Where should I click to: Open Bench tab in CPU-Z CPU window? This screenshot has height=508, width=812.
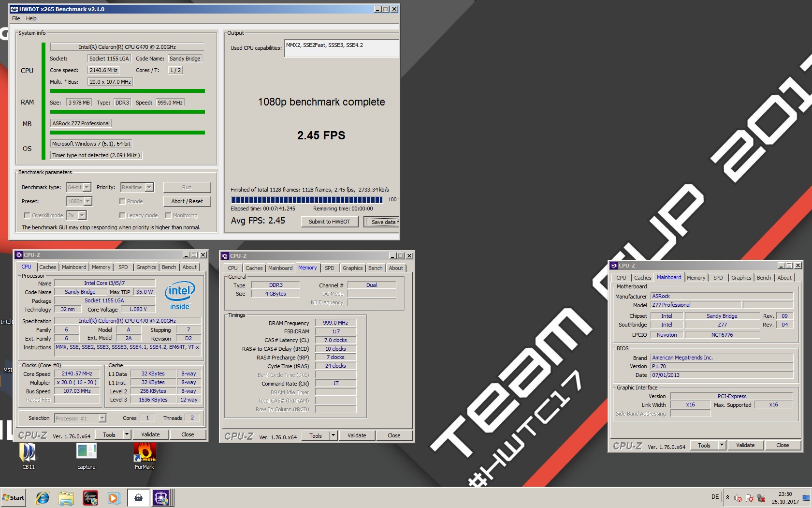click(x=169, y=267)
